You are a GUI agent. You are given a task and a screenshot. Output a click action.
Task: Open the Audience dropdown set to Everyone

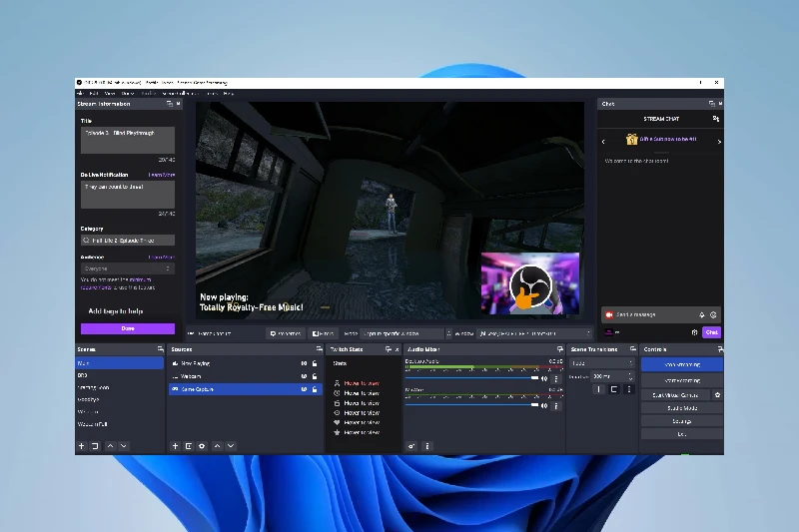128,268
